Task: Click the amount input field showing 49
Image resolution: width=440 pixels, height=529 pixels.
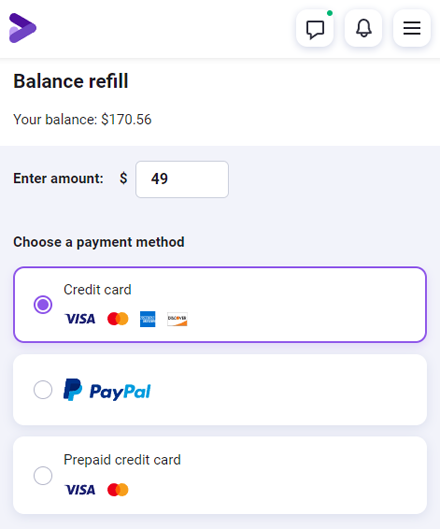Action: click(x=182, y=179)
